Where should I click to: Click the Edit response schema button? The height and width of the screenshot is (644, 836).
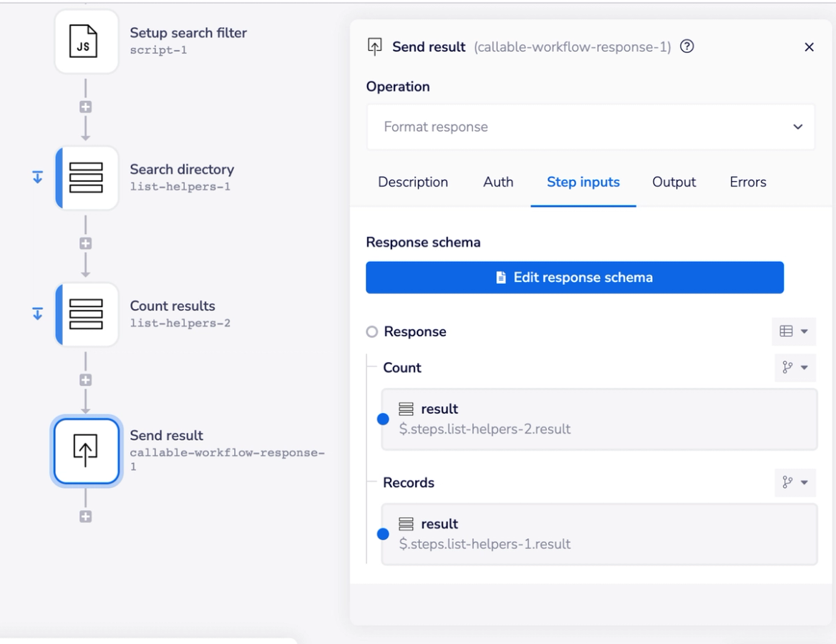click(x=575, y=278)
